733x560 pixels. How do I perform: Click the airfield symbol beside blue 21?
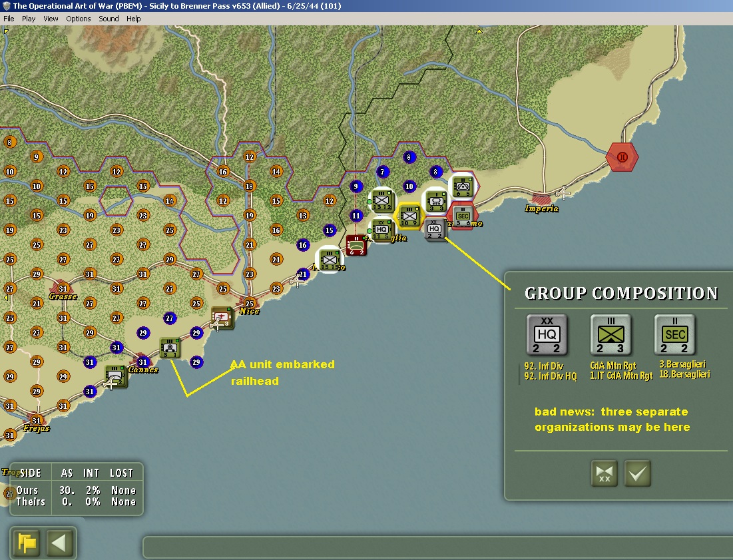click(x=296, y=281)
